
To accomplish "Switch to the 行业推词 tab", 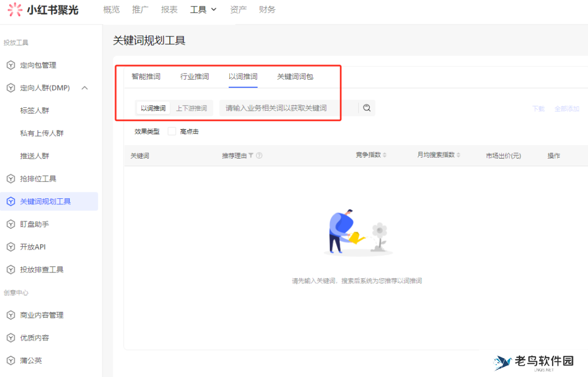I will (x=194, y=76).
